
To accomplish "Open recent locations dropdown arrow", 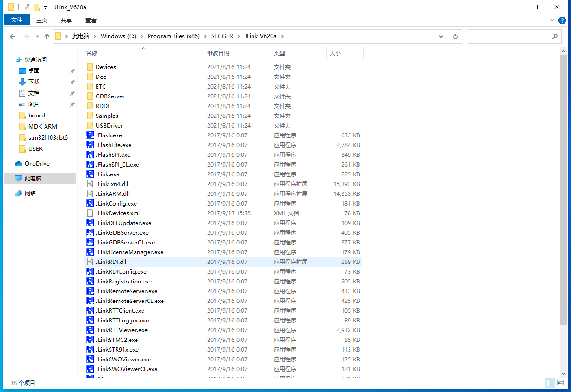I will [x=37, y=36].
